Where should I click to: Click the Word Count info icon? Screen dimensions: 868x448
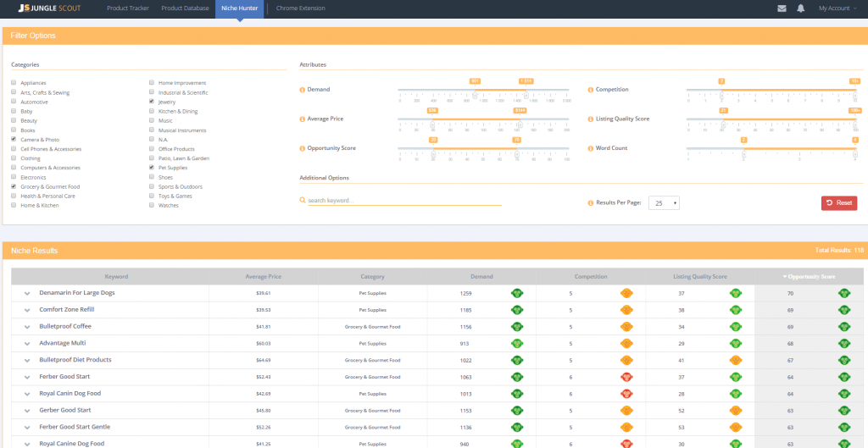point(591,148)
